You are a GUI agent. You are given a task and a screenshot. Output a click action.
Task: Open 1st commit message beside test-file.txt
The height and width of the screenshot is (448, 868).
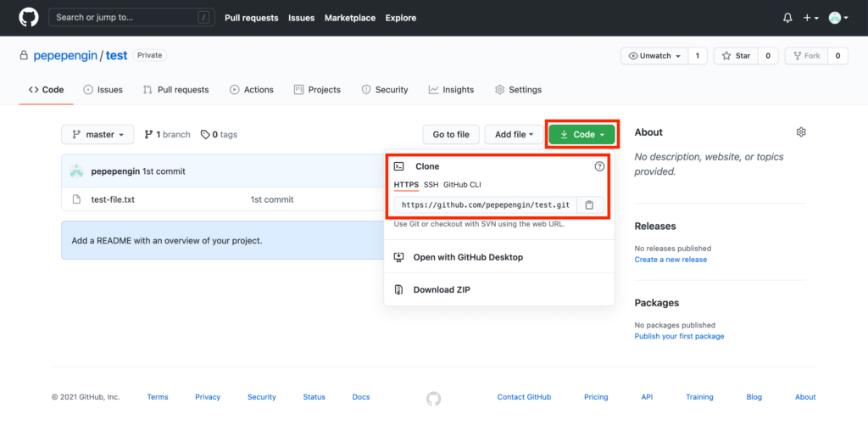coord(272,199)
